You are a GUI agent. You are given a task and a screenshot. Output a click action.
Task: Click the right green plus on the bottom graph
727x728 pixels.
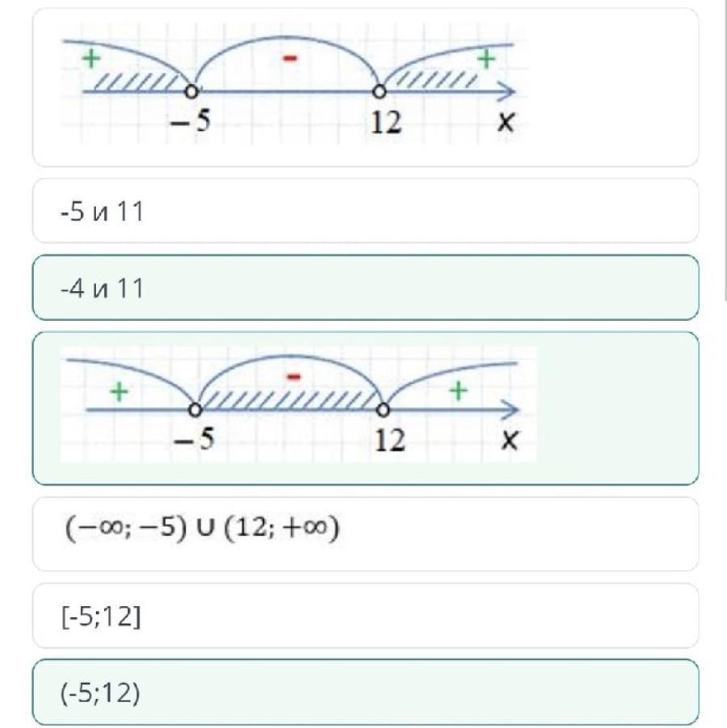tap(459, 390)
